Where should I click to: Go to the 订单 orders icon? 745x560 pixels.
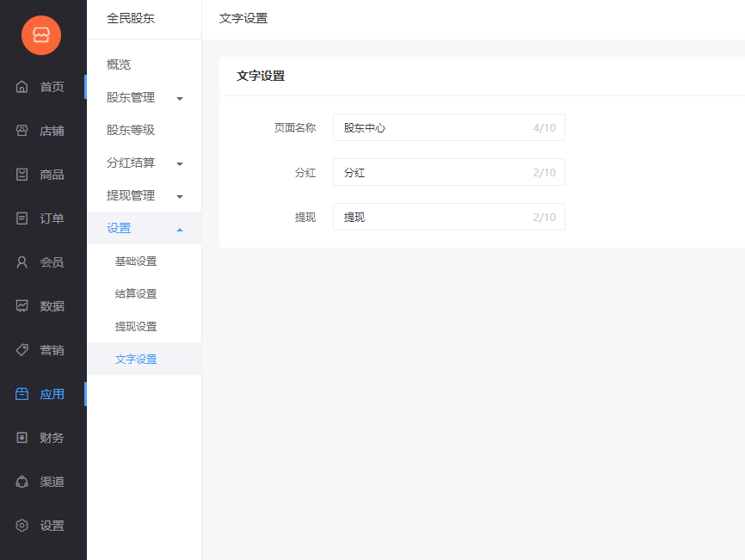coord(22,218)
